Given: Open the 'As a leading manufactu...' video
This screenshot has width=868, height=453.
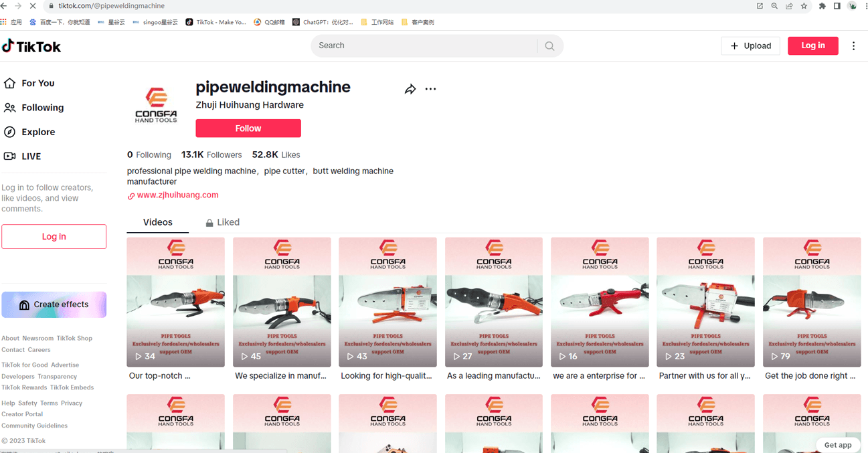Looking at the screenshot, I should [494, 302].
